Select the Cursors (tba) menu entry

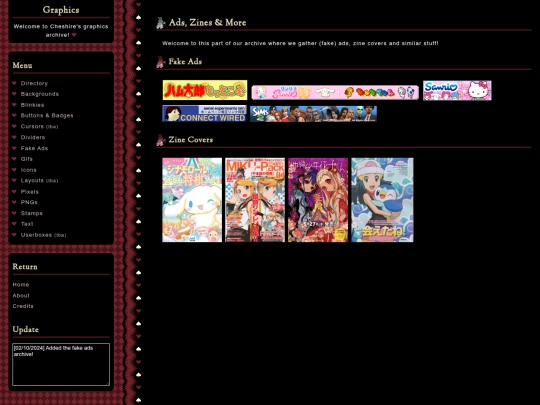pyautogui.click(x=39, y=126)
